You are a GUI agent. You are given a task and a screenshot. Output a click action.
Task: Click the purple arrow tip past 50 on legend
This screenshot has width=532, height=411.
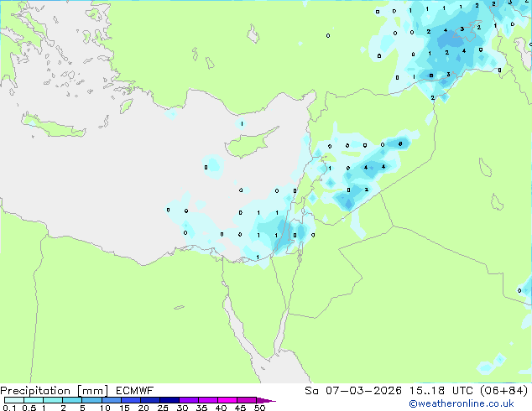[266, 400]
